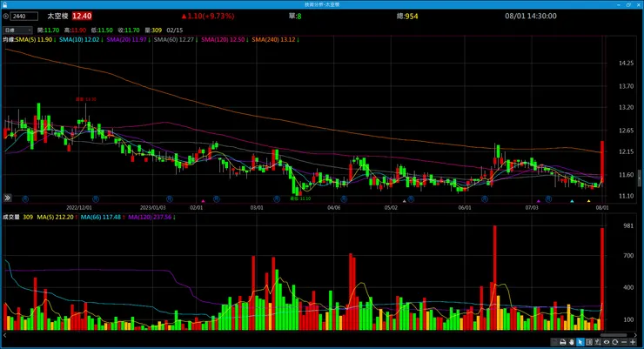The width and height of the screenshot is (644, 349).
Task: Click the yellow triangle marker on timeline
Action: 588,201
